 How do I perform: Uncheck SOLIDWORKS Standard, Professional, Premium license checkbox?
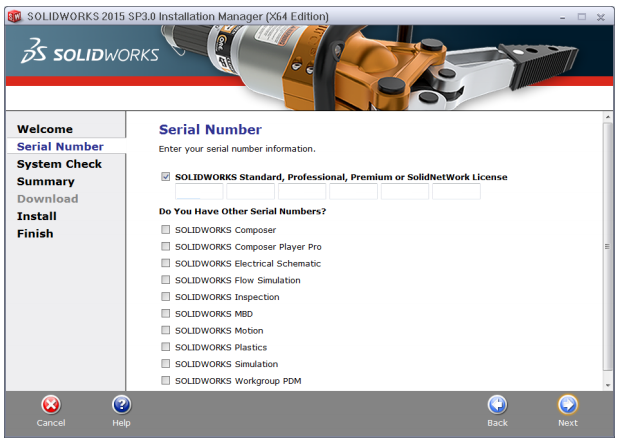(x=166, y=177)
